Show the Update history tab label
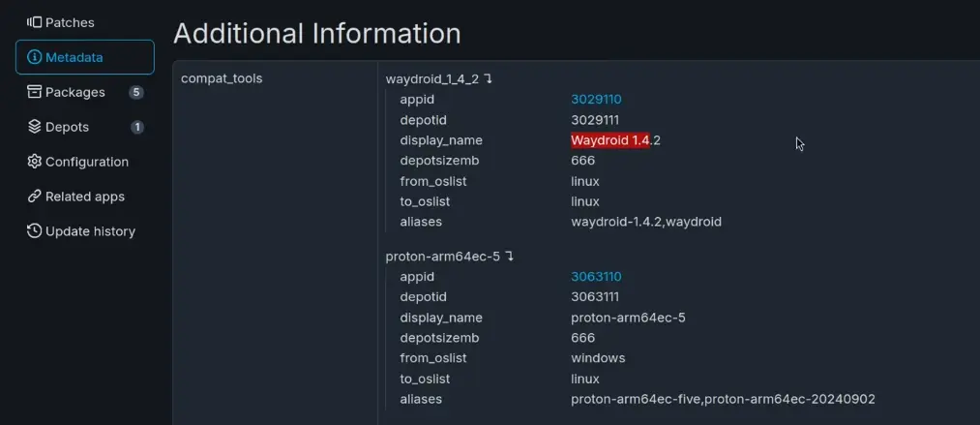The height and width of the screenshot is (425, 980). point(90,231)
